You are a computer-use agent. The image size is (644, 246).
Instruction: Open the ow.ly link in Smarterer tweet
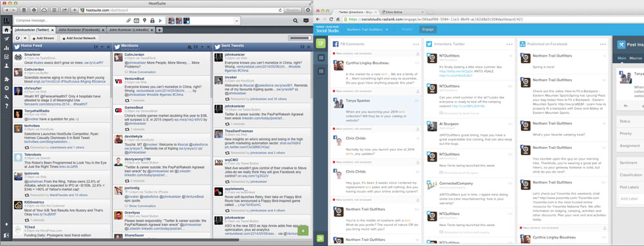point(94,63)
